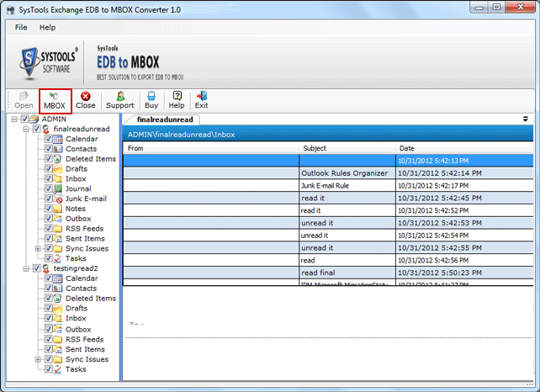540x392 pixels.
Task: Toggle the Journal folder checkbox
Action: click(x=48, y=188)
